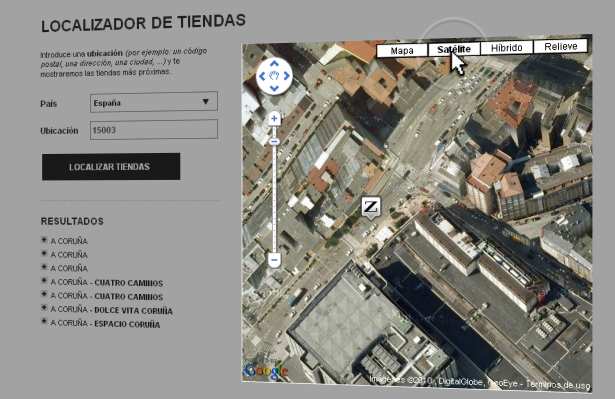Show the Relieve terrain view
This screenshot has width=615, height=399.
pos(561,46)
